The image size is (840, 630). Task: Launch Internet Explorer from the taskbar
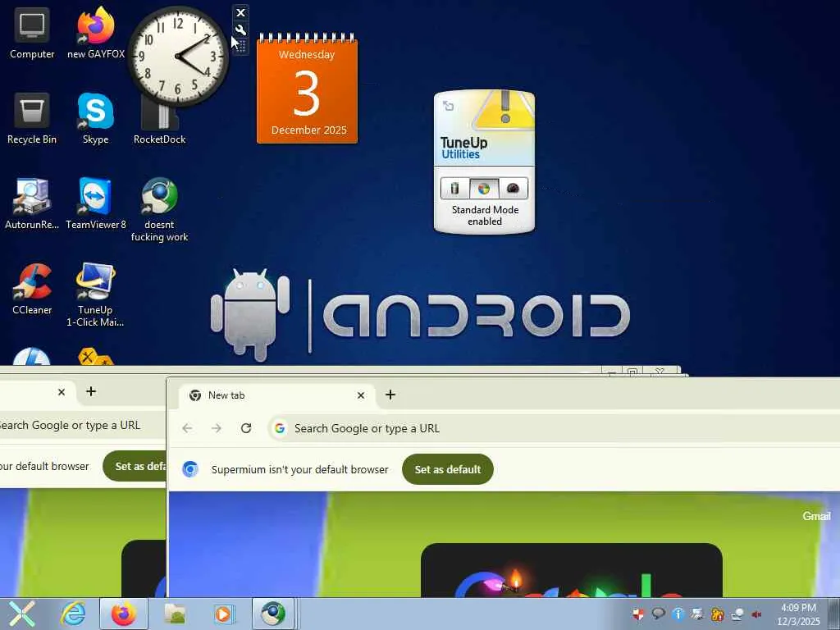(x=73, y=614)
